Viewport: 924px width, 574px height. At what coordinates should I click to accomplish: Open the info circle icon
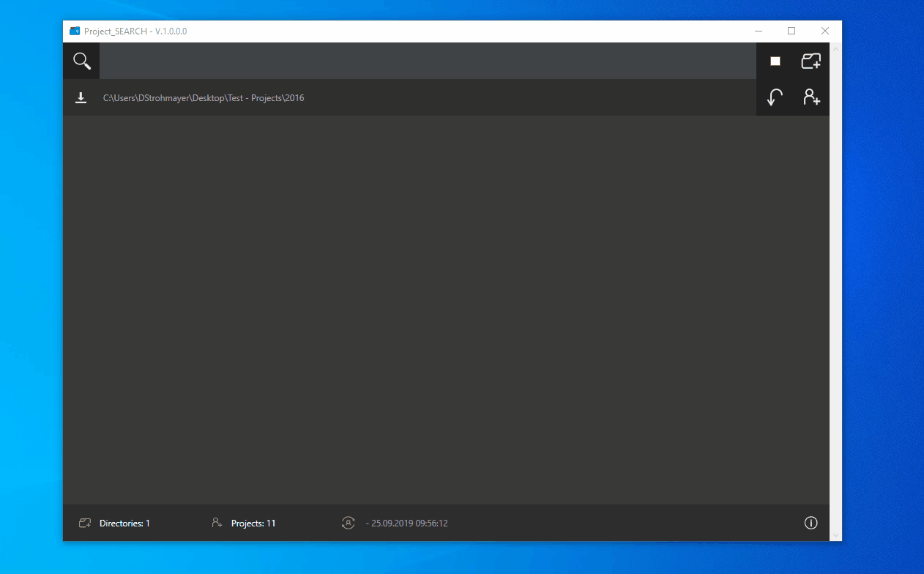811,523
